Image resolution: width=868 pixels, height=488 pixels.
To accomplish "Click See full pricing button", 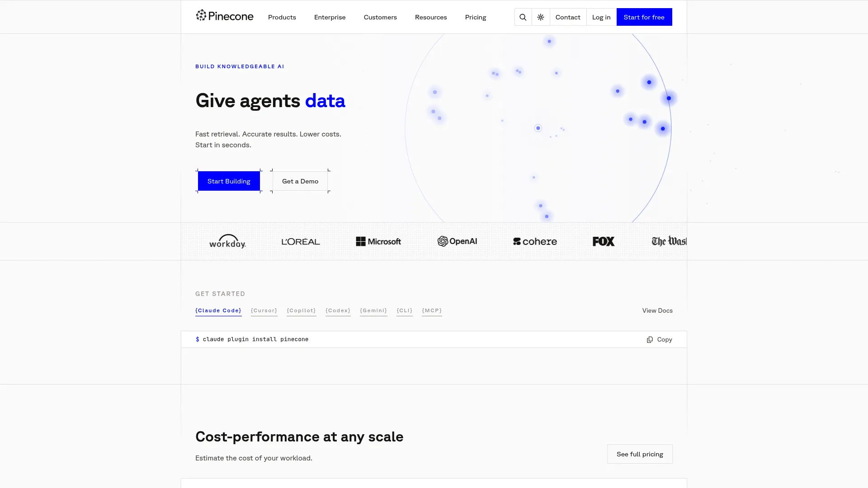I will (x=640, y=454).
